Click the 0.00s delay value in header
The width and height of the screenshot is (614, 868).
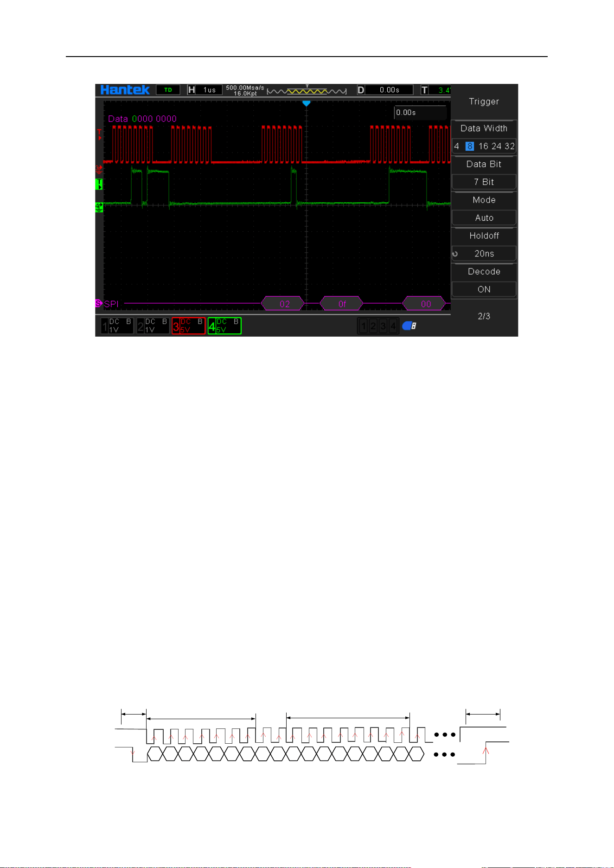390,90
